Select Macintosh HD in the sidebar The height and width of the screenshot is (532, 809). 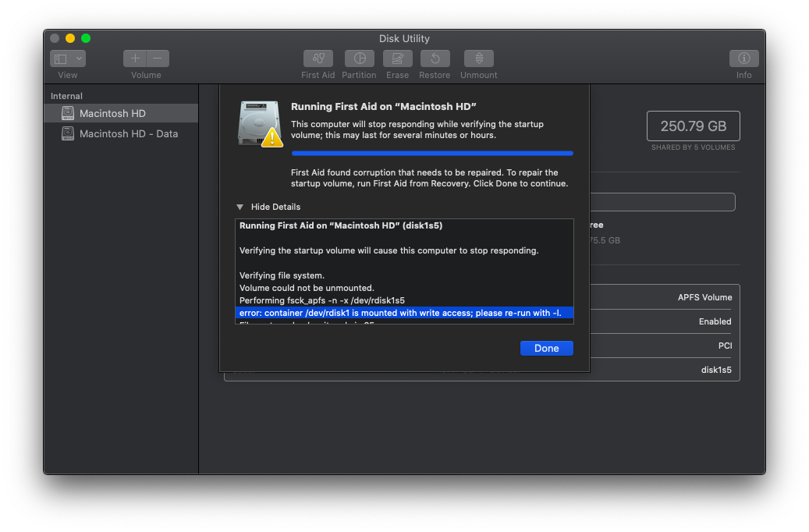click(121, 113)
